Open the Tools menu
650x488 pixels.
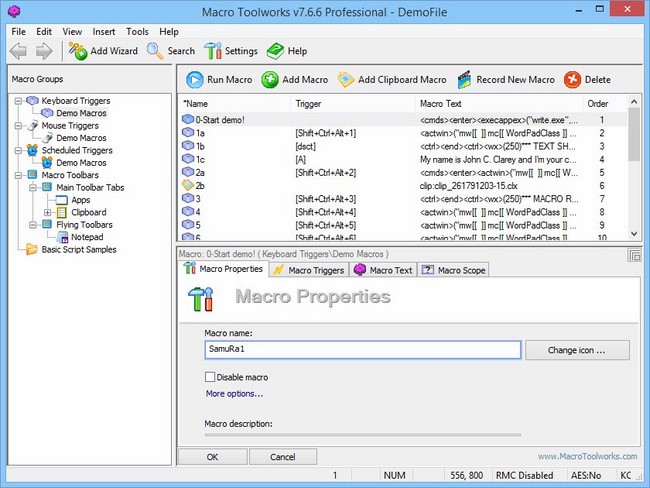[x=137, y=32]
